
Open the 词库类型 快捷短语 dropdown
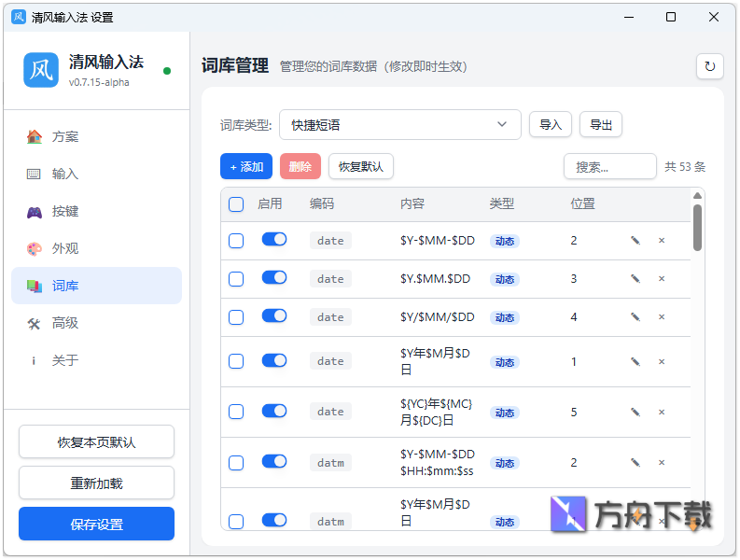tap(400, 125)
